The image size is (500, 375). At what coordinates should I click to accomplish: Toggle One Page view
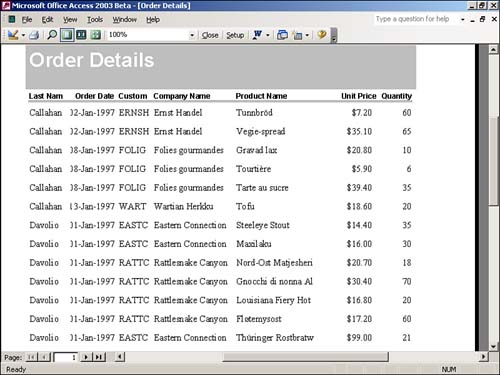(x=67, y=35)
